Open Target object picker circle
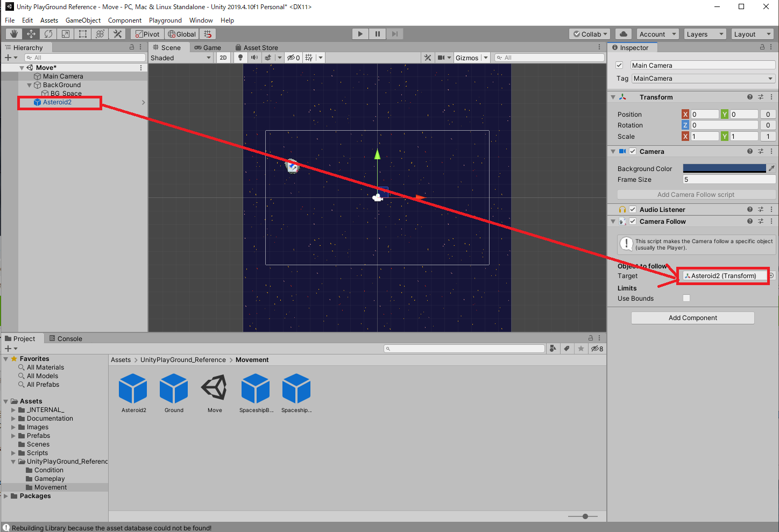 coord(771,275)
